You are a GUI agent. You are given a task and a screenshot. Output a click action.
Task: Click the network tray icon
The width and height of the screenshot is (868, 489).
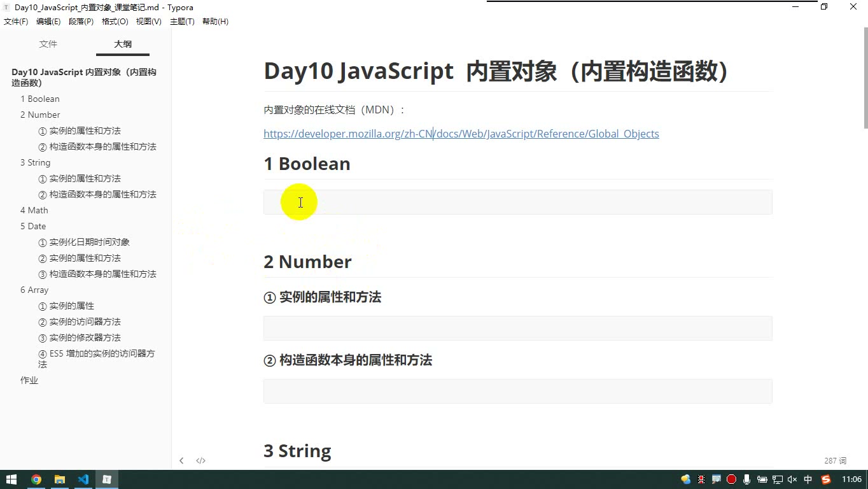click(777, 479)
